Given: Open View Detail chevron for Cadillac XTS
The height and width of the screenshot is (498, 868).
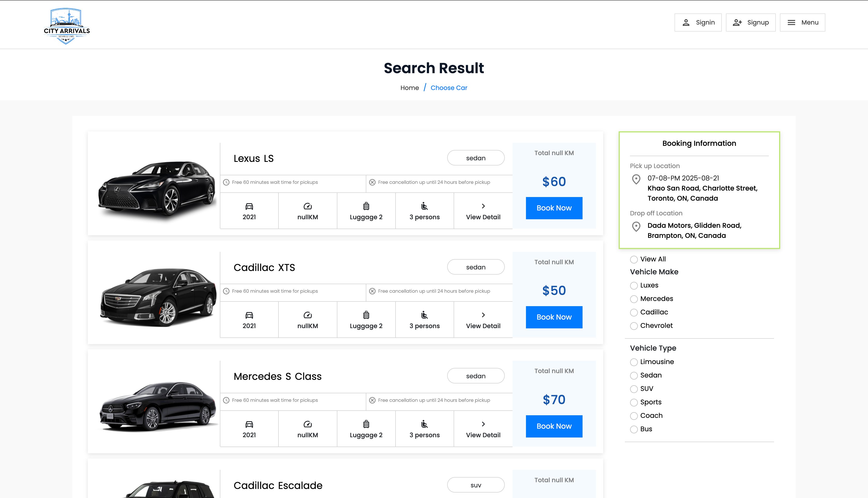Looking at the screenshot, I should click(483, 315).
